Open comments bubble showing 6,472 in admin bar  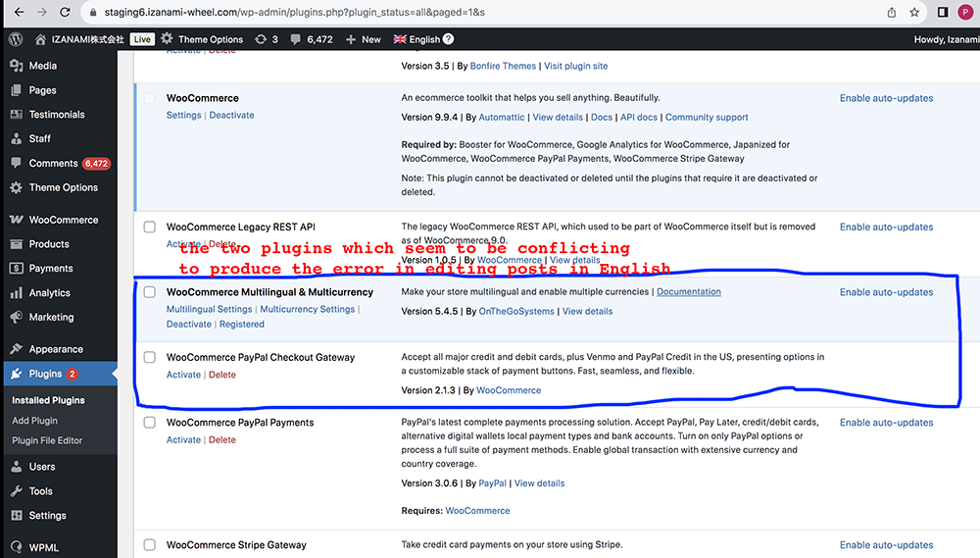(312, 39)
